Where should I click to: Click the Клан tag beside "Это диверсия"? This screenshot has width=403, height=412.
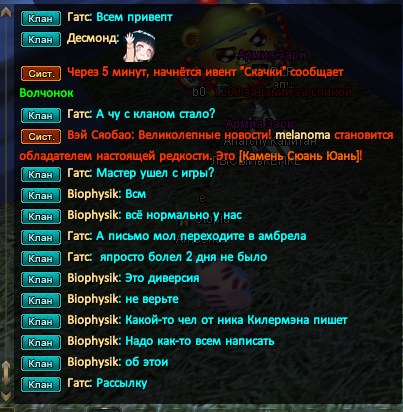tap(41, 279)
